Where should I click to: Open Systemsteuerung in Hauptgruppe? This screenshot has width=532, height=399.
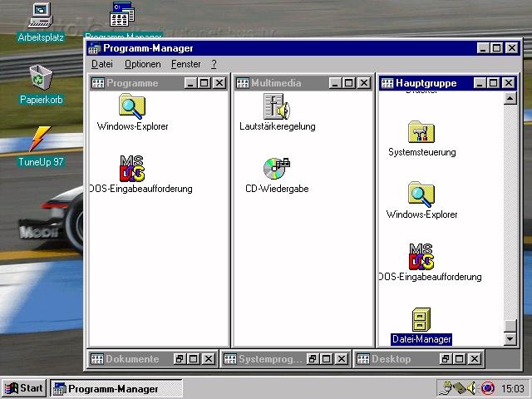pyautogui.click(x=421, y=133)
